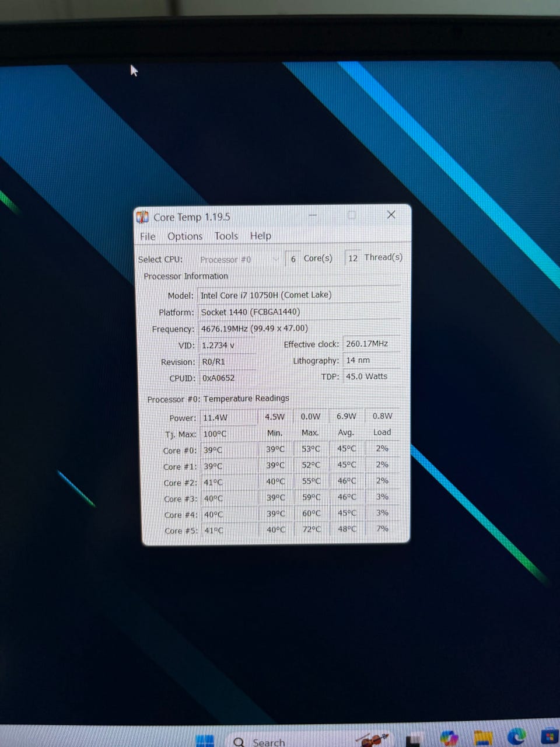Launch Microsoft Edge from the taskbar
Image resolution: width=560 pixels, height=747 pixels.
517,736
